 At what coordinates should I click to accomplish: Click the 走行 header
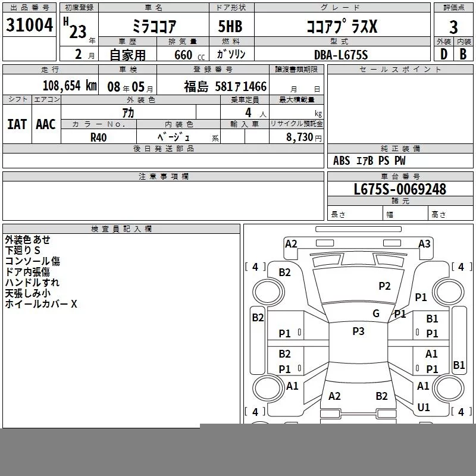(x=51, y=70)
